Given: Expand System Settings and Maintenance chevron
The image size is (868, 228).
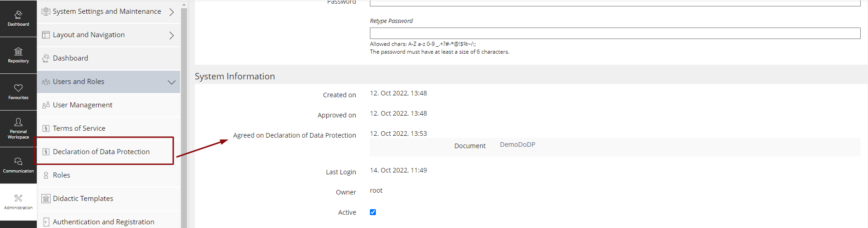Looking at the screenshot, I should [171, 12].
